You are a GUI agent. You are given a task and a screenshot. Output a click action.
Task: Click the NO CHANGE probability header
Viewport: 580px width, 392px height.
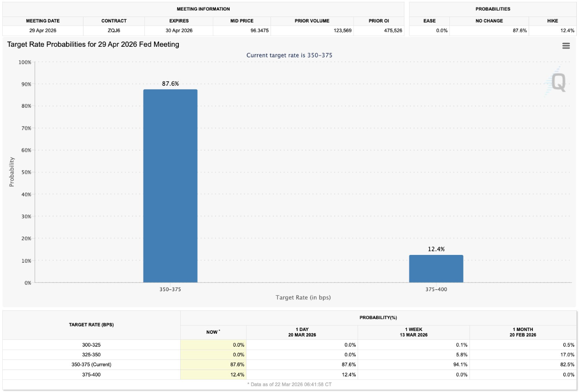(489, 21)
